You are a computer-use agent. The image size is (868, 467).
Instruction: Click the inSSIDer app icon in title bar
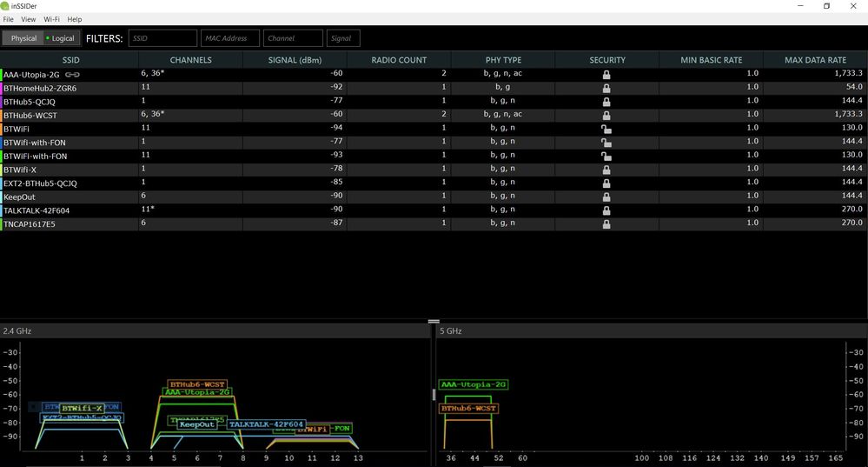point(5,6)
